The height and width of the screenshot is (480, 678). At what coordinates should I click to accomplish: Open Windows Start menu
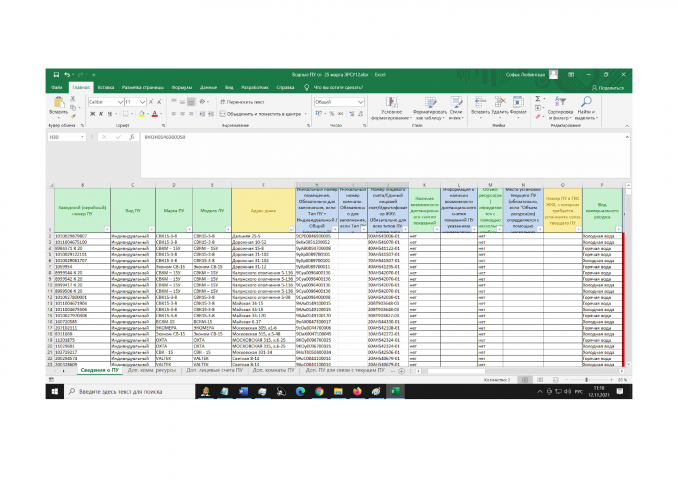point(55,391)
